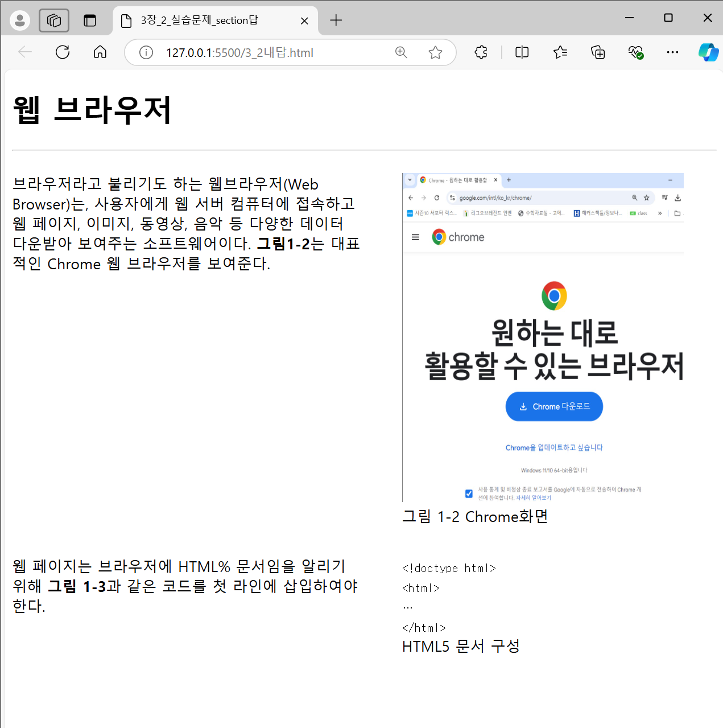Click the caption 그림 1-2 Chrome화면

(x=475, y=516)
